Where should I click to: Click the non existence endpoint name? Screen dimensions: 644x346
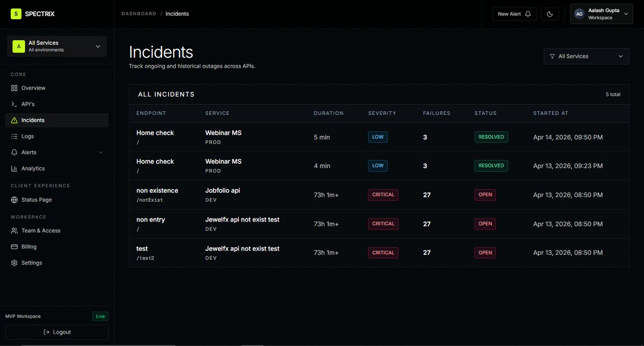157,190
